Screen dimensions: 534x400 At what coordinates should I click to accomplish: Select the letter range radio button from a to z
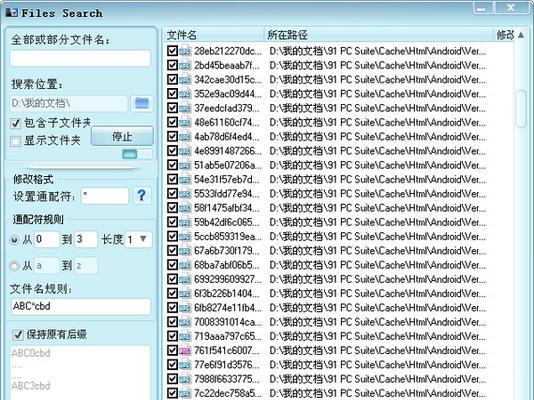click(14, 266)
